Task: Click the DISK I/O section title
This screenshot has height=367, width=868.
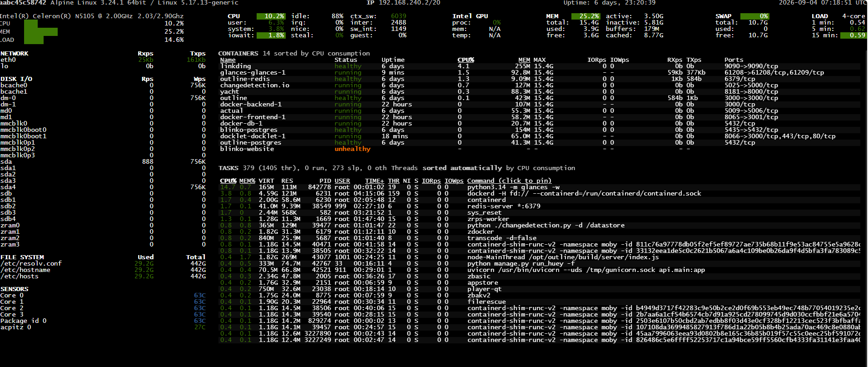Action: [16, 79]
